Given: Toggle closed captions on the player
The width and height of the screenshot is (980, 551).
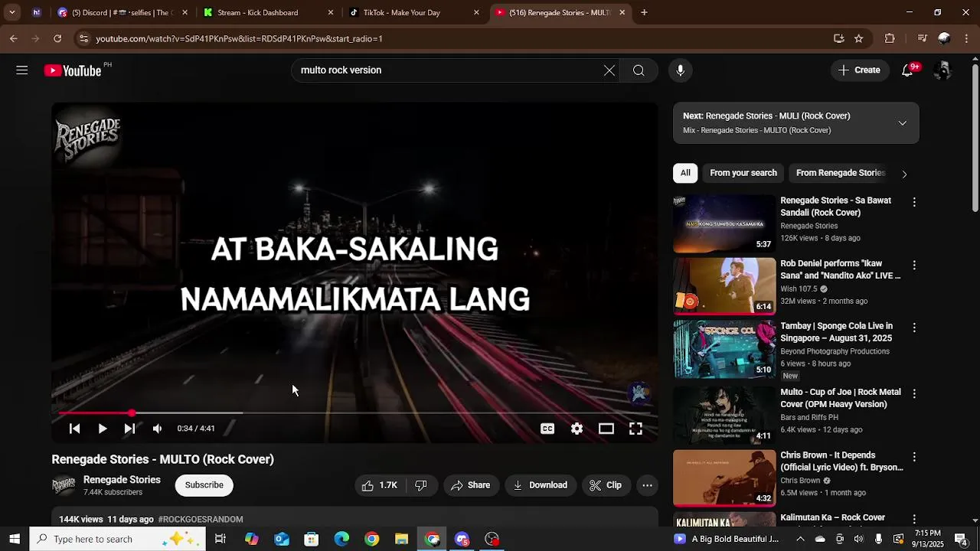Looking at the screenshot, I should 547,429.
